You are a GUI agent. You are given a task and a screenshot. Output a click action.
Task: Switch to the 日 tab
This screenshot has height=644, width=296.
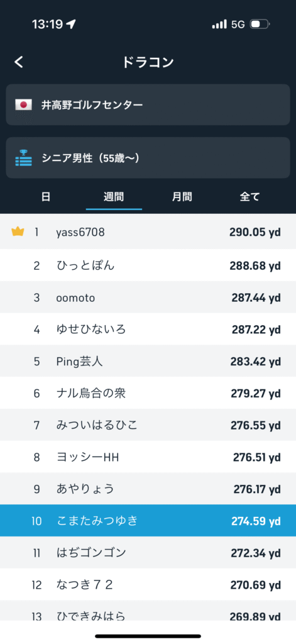click(46, 197)
